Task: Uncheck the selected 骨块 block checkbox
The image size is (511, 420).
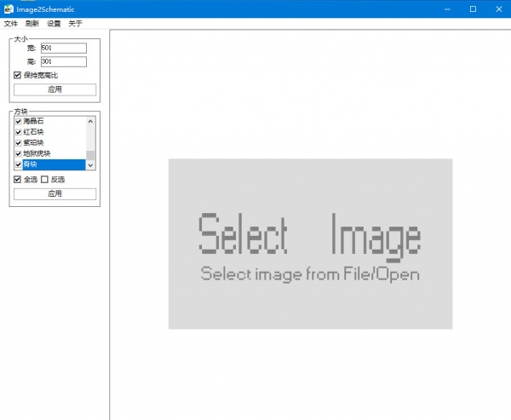Action: point(19,164)
